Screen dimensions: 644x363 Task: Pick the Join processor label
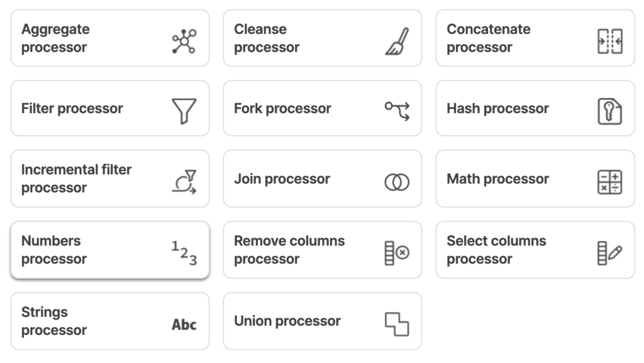pyautogui.click(x=282, y=179)
